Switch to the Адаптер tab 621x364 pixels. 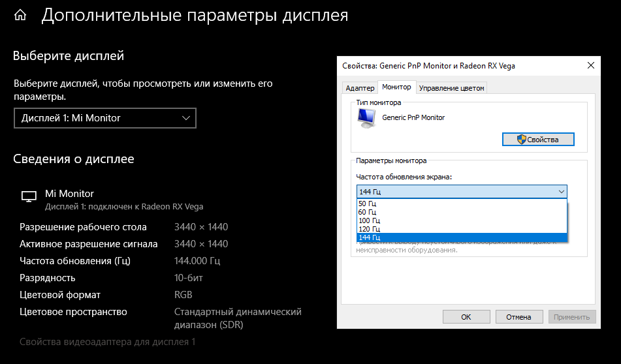(360, 88)
